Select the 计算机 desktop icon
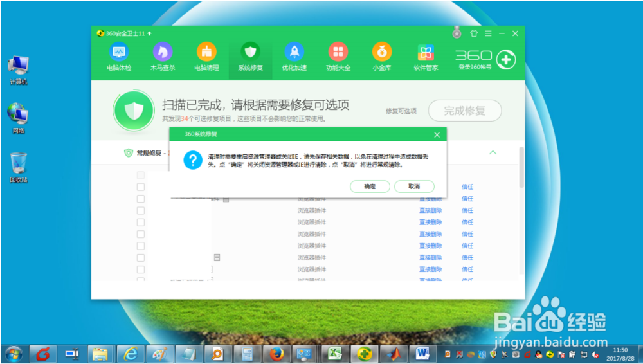This screenshot has width=643, height=364. click(x=18, y=70)
